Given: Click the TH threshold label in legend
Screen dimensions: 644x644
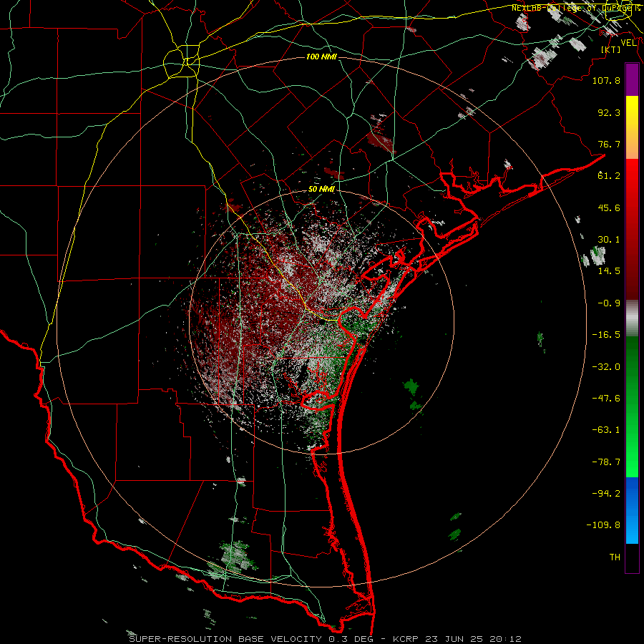Looking at the screenshot, I should [x=615, y=557].
